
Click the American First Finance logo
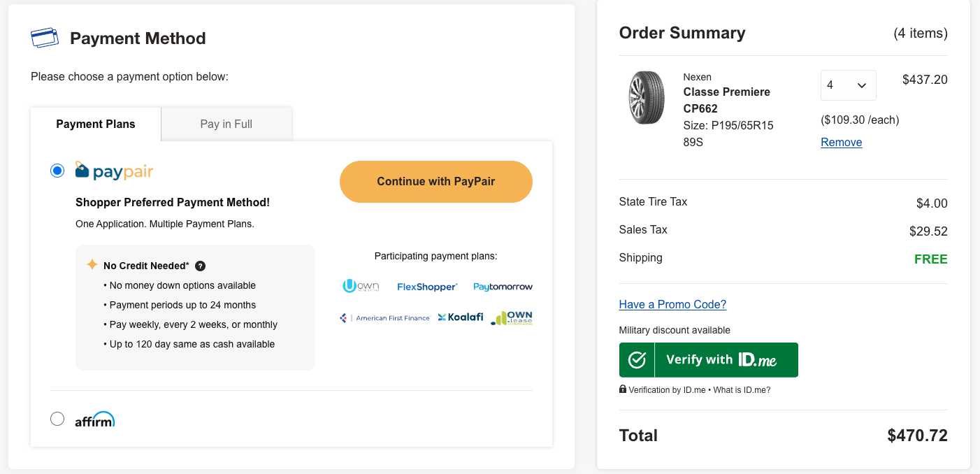tap(385, 318)
